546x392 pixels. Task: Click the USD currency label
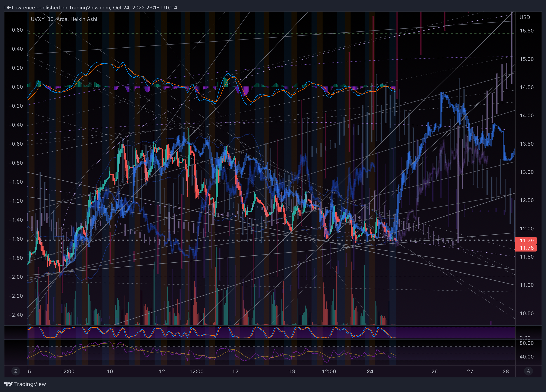coord(525,17)
